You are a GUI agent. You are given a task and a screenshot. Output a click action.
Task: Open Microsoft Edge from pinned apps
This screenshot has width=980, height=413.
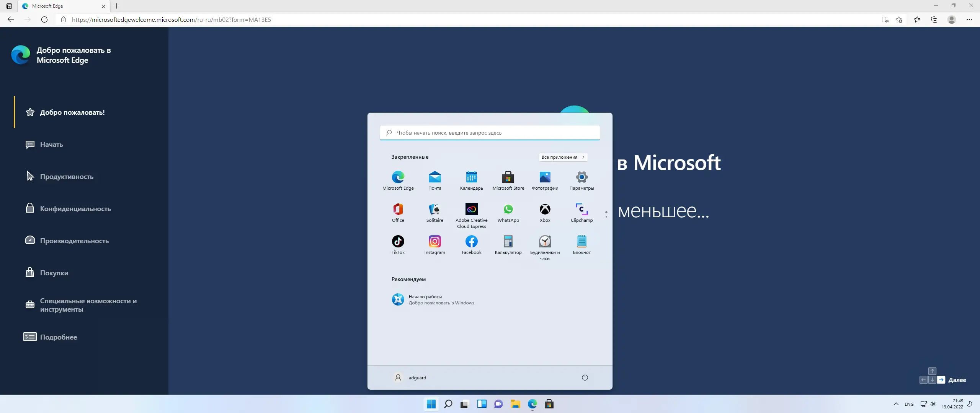point(398,178)
